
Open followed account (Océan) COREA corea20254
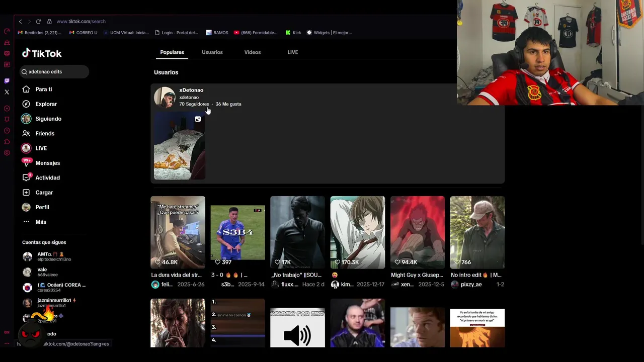(54, 288)
